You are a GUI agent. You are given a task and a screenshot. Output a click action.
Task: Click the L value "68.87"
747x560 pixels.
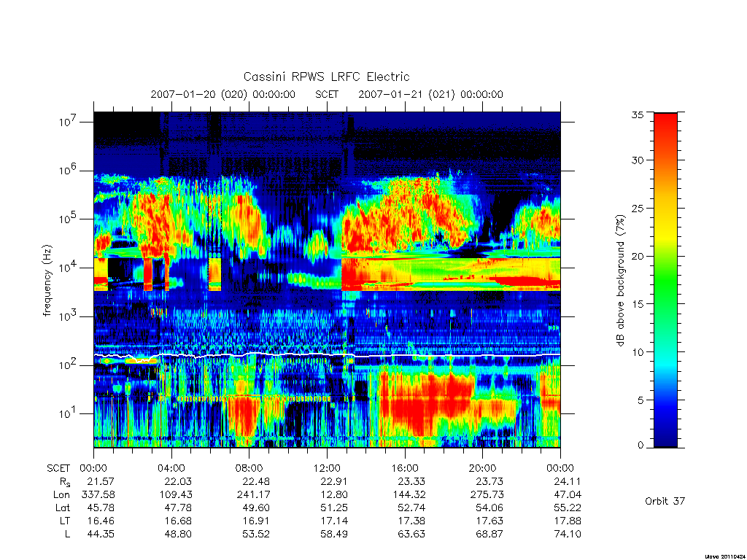489,534
